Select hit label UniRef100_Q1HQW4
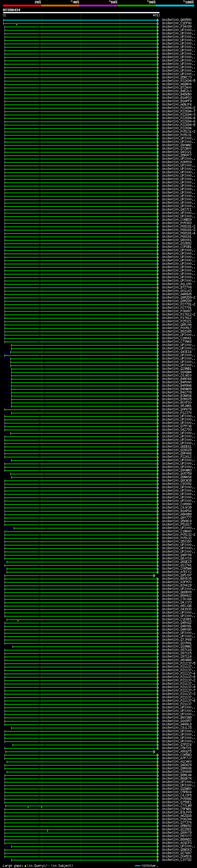The image size is (197, 868). (x=177, y=372)
